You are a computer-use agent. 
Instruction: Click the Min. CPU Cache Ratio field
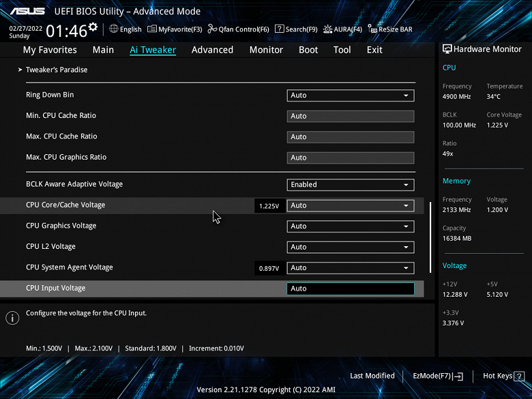tap(350, 116)
